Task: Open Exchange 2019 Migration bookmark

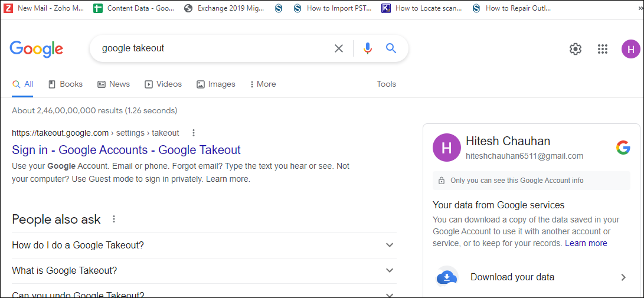Action: 224,8
